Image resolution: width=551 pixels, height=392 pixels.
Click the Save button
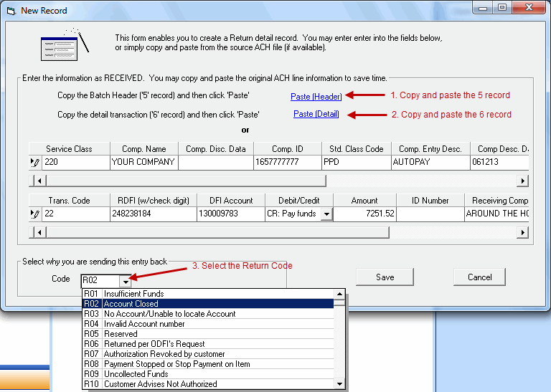click(x=385, y=277)
